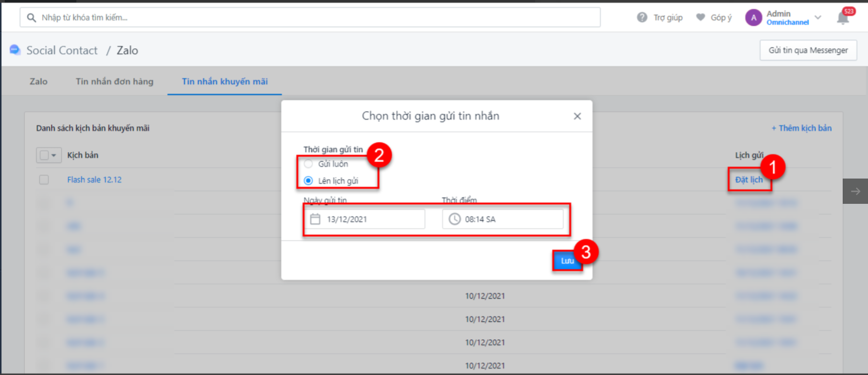This screenshot has height=375, width=868.
Task: Click the clock icon in time field
Action: pos(455,219)
